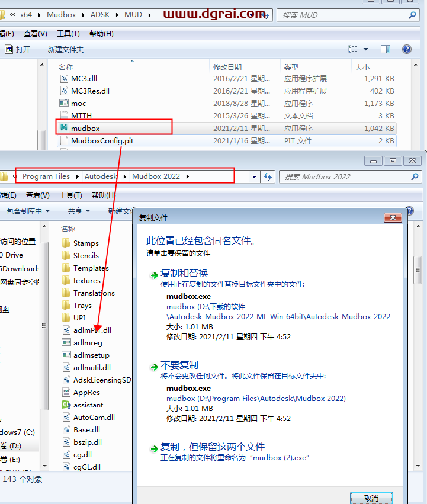Sort by 大小 column header
Screen dimensions: 427x504
point(362,67)
